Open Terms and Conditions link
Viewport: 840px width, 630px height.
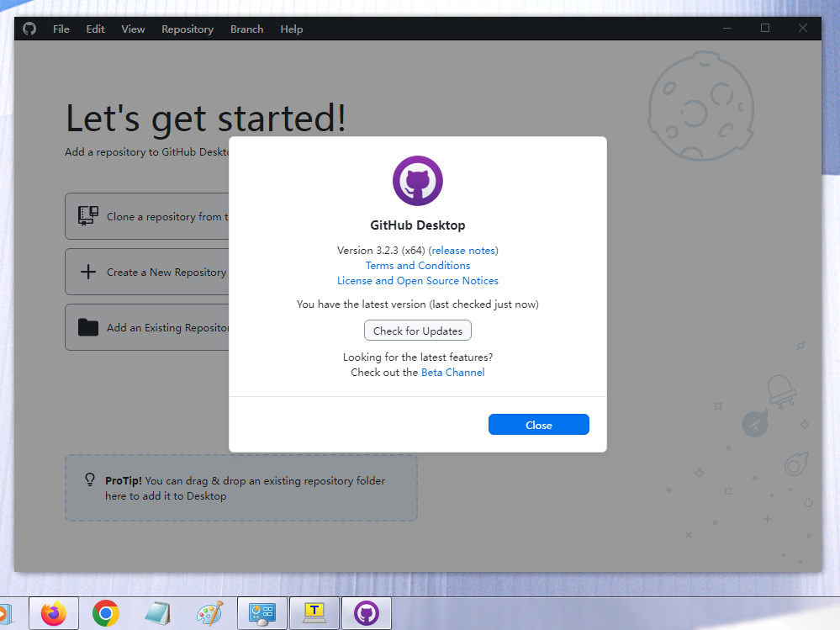[418, 265]
